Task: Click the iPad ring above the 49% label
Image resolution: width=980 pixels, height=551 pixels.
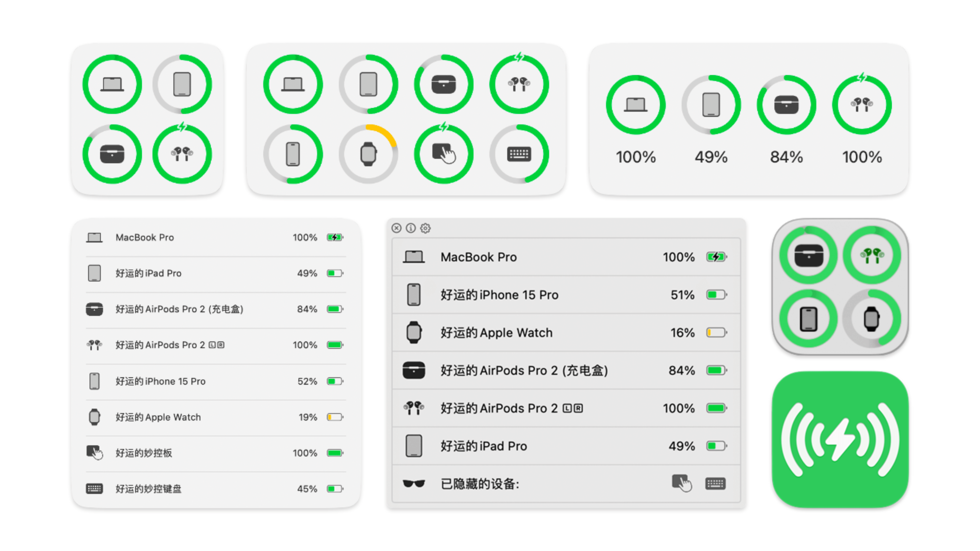Action: tap(711, 105)
